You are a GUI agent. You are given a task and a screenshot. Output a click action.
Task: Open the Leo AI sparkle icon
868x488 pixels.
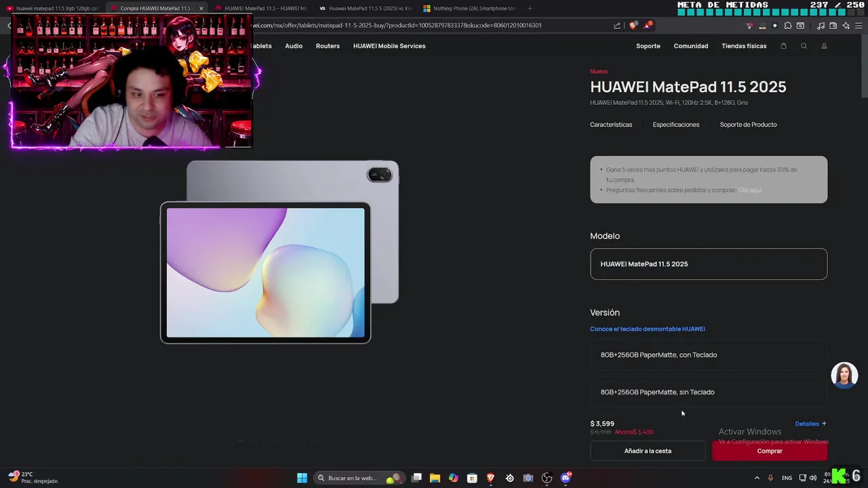[x=846, y=26]
